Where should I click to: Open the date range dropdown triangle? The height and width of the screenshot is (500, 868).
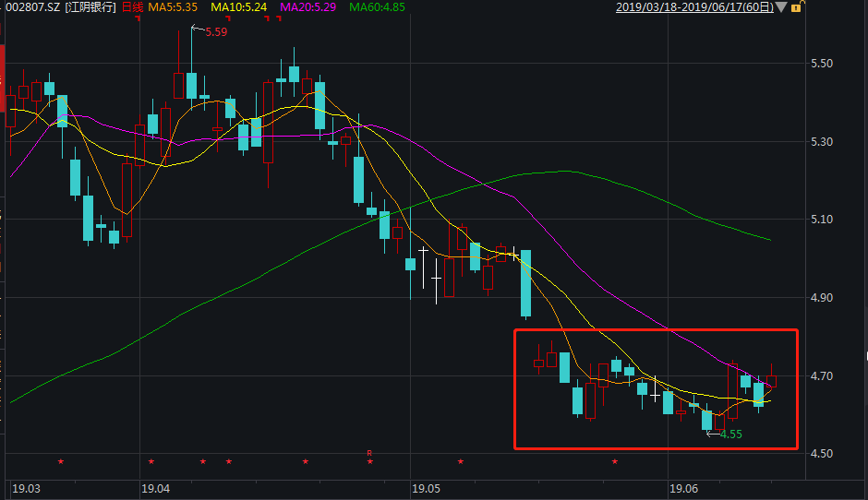781,7
